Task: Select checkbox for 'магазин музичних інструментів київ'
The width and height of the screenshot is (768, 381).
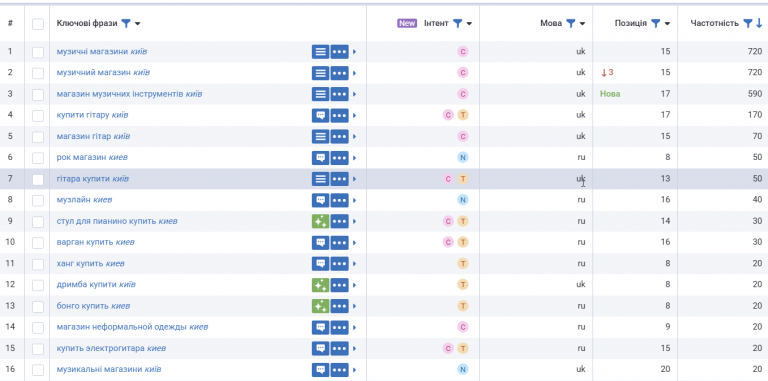Action: tap(38, 95)
